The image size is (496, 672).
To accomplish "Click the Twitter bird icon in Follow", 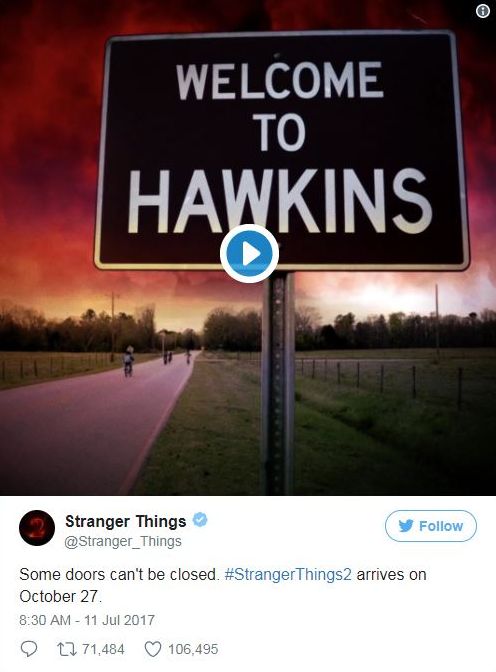I will click(406, 525).
